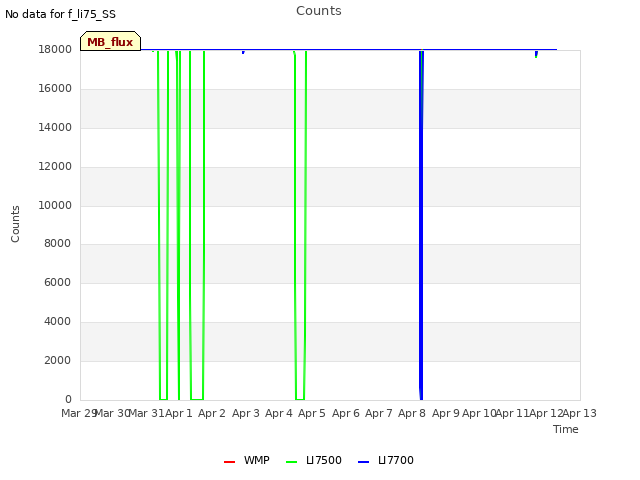The width and height of the screenshot is (640, 480).
Task: Click the Apr 1 x-axis label
Action: [178, 413]
